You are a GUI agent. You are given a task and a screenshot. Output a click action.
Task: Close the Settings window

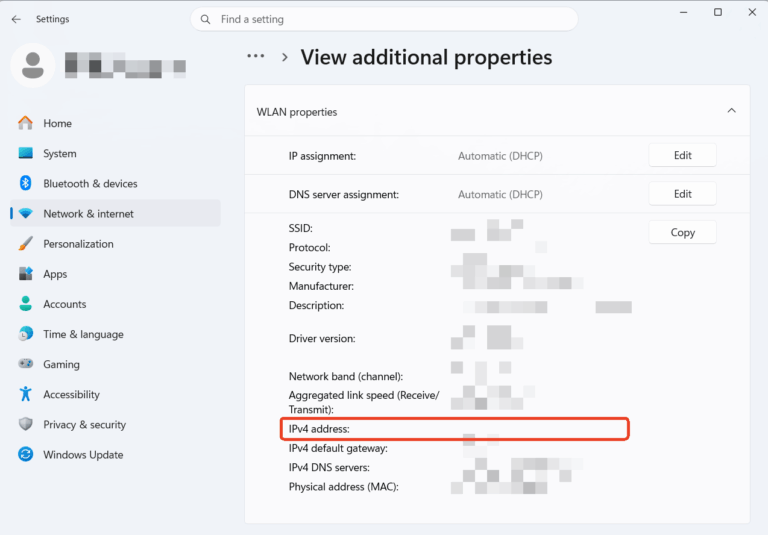coord(752,12)
